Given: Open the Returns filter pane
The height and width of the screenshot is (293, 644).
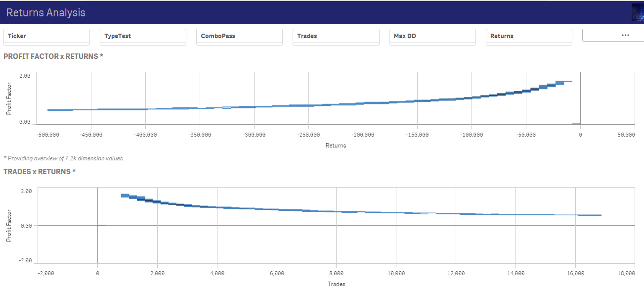Looking at the screenshot, I should click(528, 36).
